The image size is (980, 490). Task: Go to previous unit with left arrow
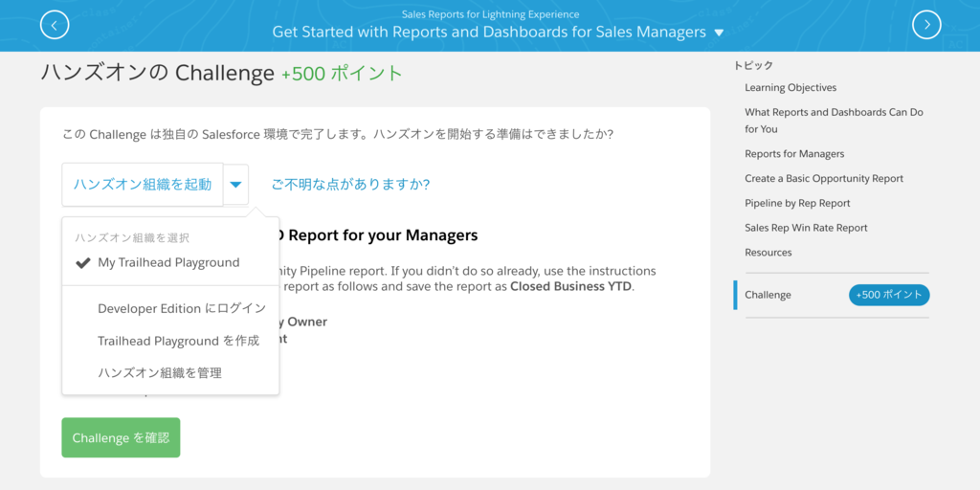pos(55,25)
